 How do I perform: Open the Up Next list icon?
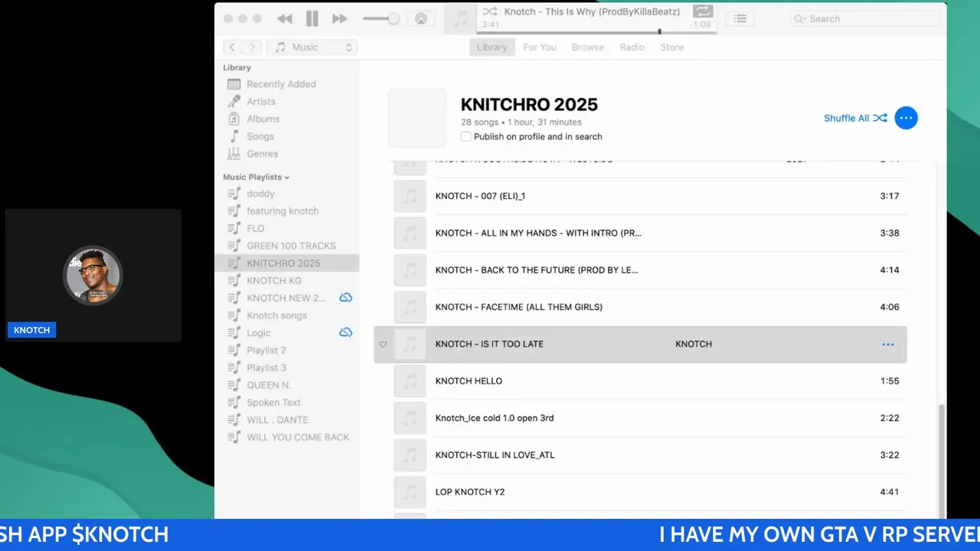click(x=740, y=19)
